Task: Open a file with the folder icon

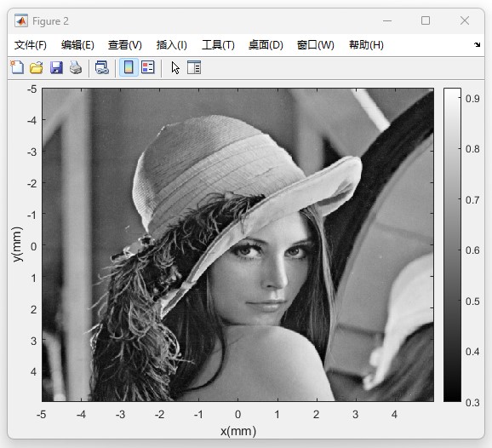Action: (37, 67)
